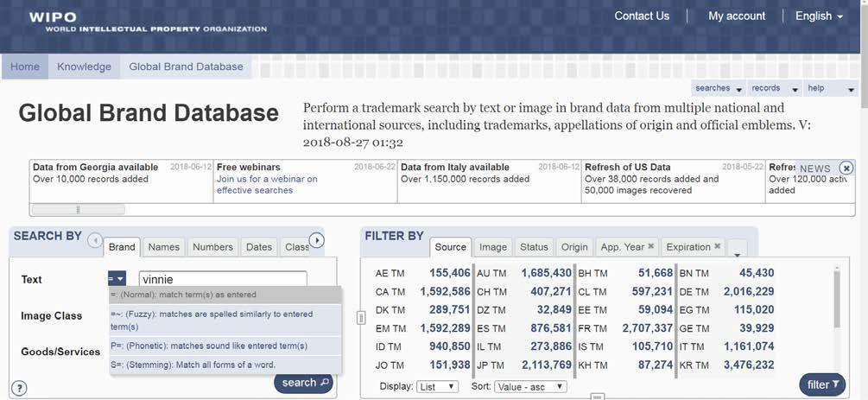Open the help menu
Viewport: 868px width, 400px height.
pos(830,89)
